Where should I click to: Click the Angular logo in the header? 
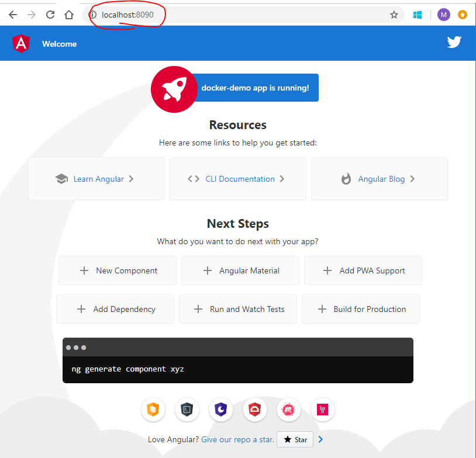21,43
